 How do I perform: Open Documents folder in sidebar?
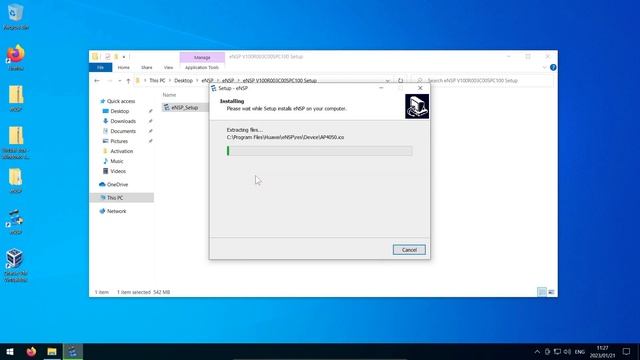[x=123, y=131]
